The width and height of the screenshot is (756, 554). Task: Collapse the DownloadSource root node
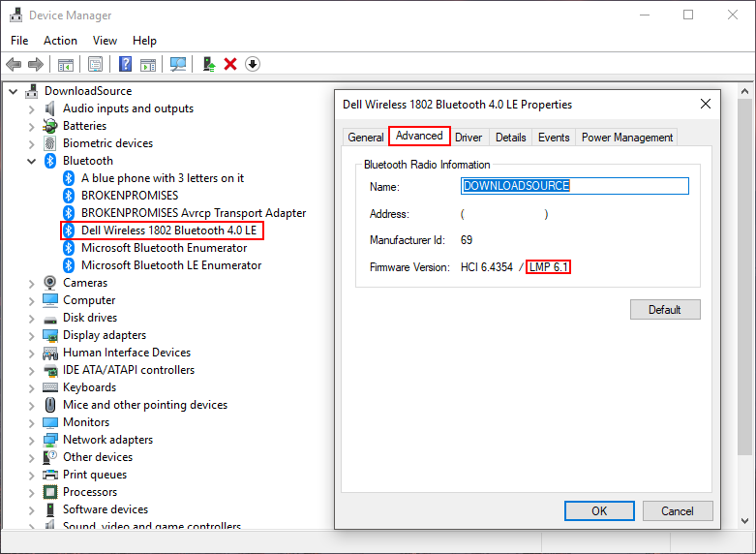pos(14,91)
